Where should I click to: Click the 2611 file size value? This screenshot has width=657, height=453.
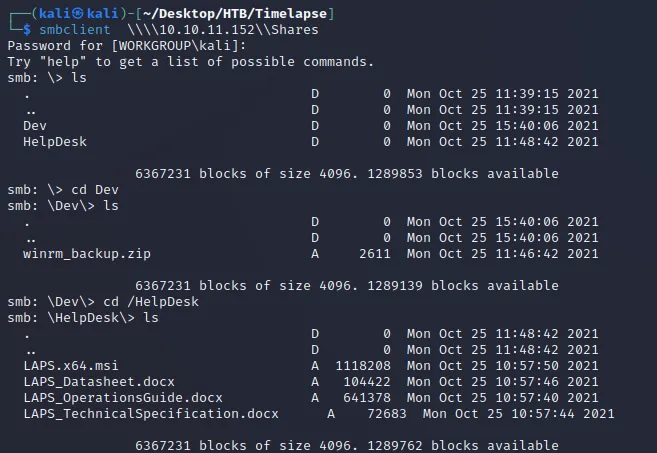[x=375, y=254]
